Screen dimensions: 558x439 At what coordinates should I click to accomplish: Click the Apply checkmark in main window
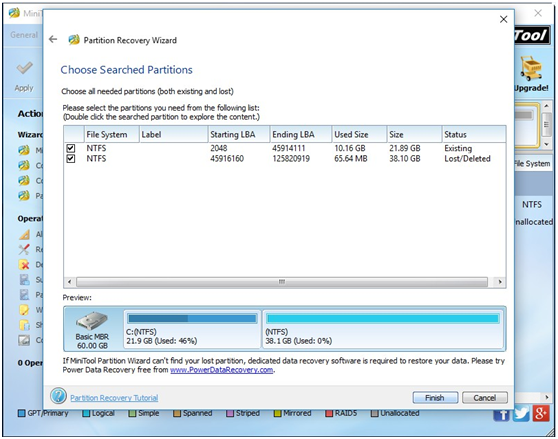tap(24, 68)
